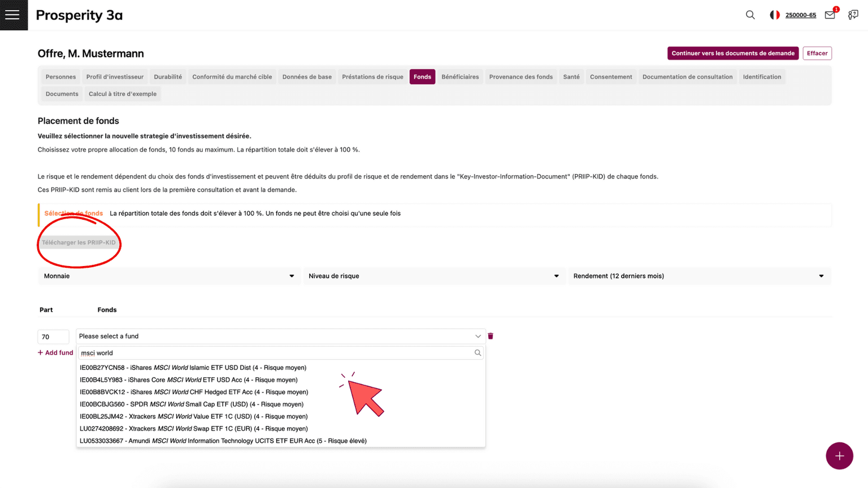868x488 pixels.
Task: Click Continuer vers les documents de demande
Action: pos(732,53)
